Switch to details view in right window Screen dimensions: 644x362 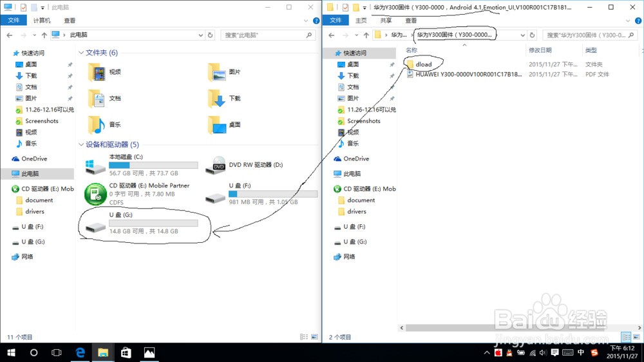(x=626, y=337)
